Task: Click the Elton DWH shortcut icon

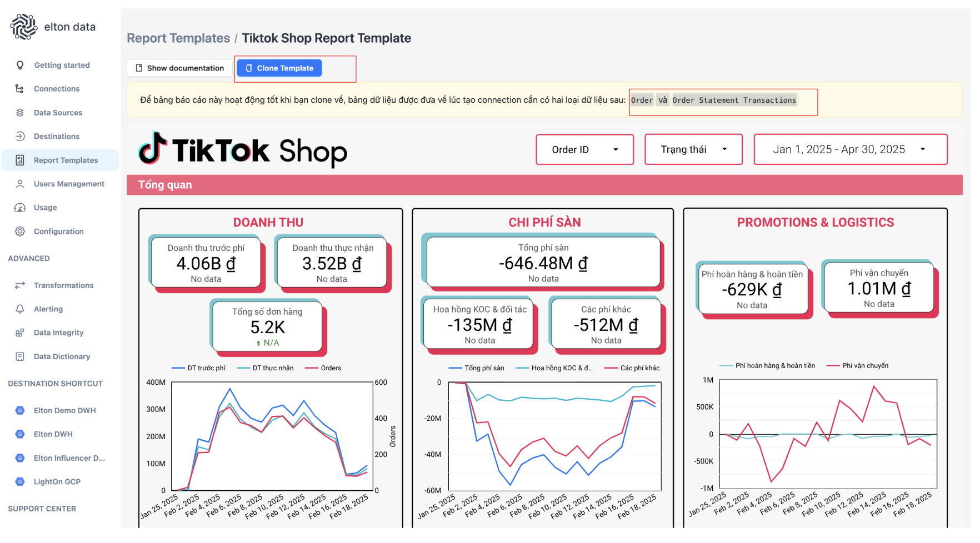Action: pos(20,434)
